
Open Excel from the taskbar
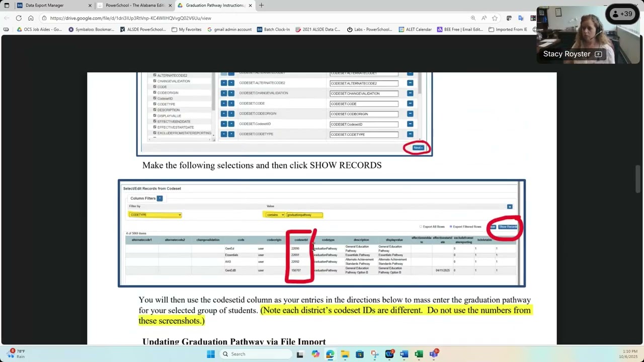[419, 354]
